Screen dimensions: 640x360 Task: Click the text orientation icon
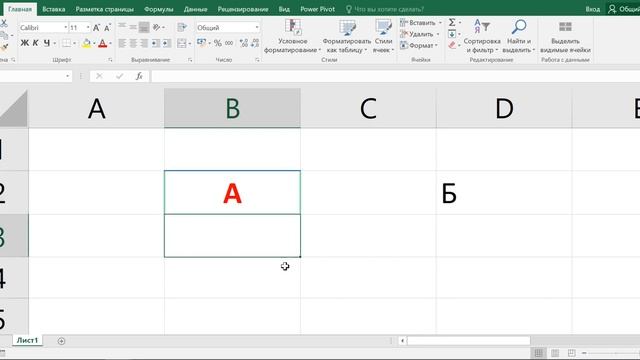click(x=157, y=27)
